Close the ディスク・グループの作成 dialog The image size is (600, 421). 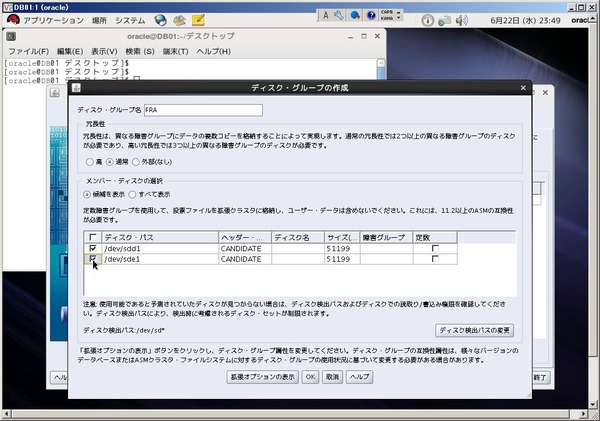click(523, 88)
